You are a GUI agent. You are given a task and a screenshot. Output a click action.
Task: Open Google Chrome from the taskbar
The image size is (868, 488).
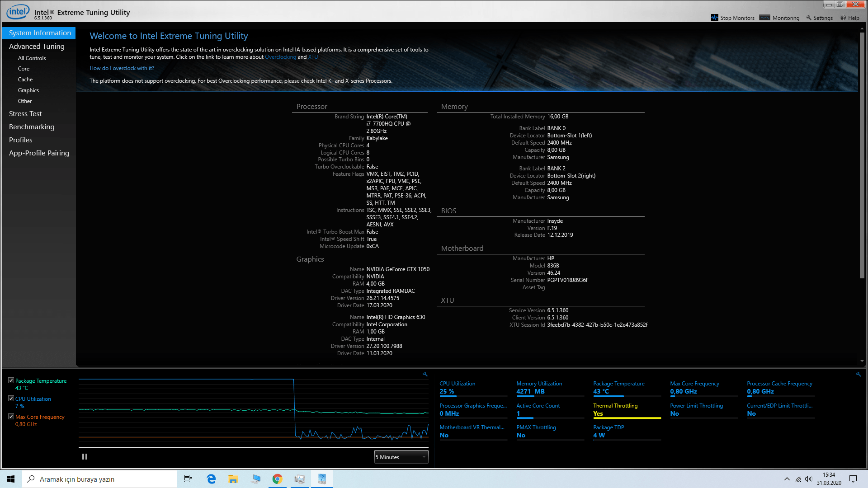click(x=277, y=479)
